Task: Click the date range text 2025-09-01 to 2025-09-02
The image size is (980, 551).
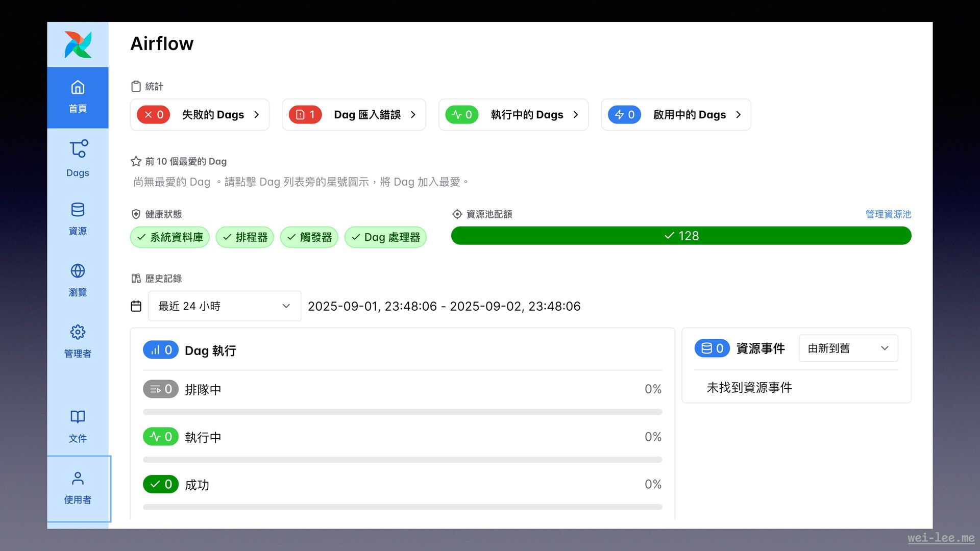Action: point(444,306)
